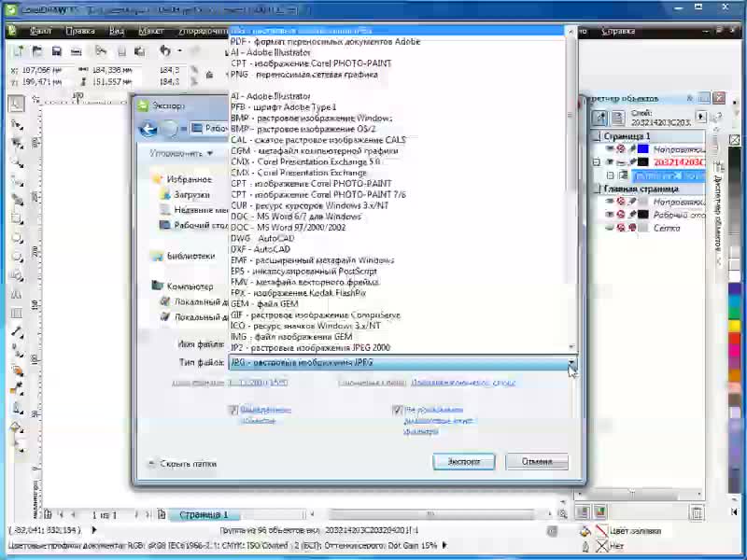
Task: Select the Shape tool in the toolbox
Action: tap(17, 125)
